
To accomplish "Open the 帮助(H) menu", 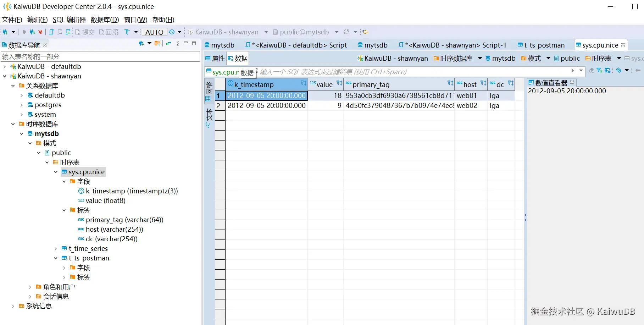I will point(163,20).
